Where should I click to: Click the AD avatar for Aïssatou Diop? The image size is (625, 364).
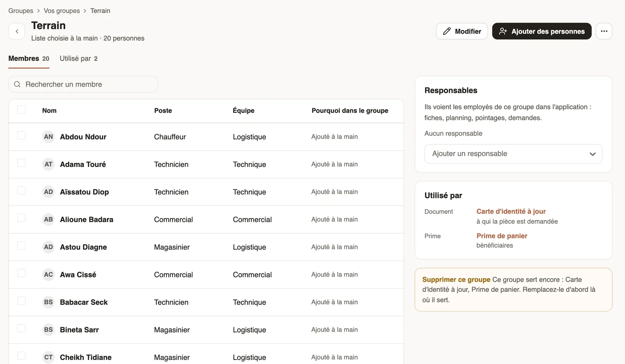(x=48, y=192)
